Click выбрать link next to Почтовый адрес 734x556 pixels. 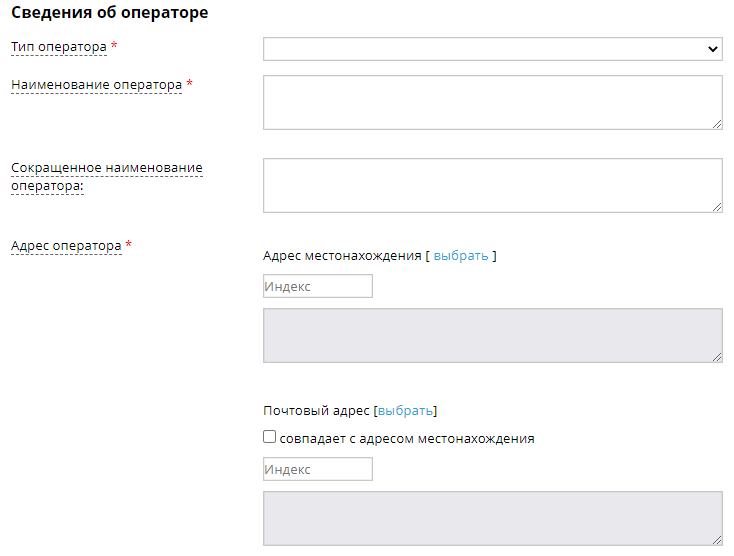tap(405, 411)
